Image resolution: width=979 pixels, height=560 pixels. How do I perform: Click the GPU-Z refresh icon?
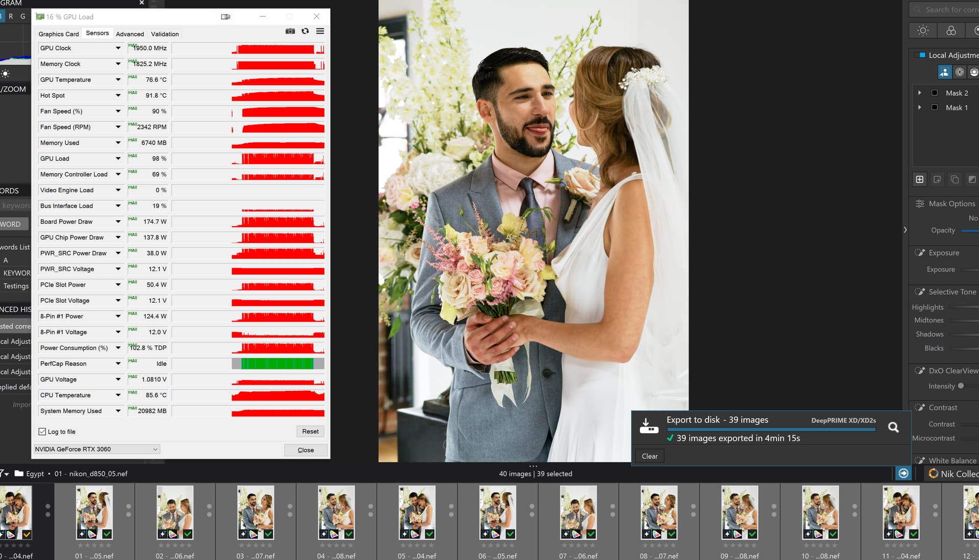[305, 31]
